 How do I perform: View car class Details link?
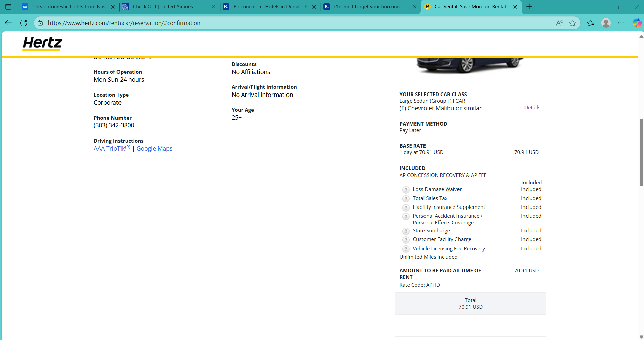point(532,108)
